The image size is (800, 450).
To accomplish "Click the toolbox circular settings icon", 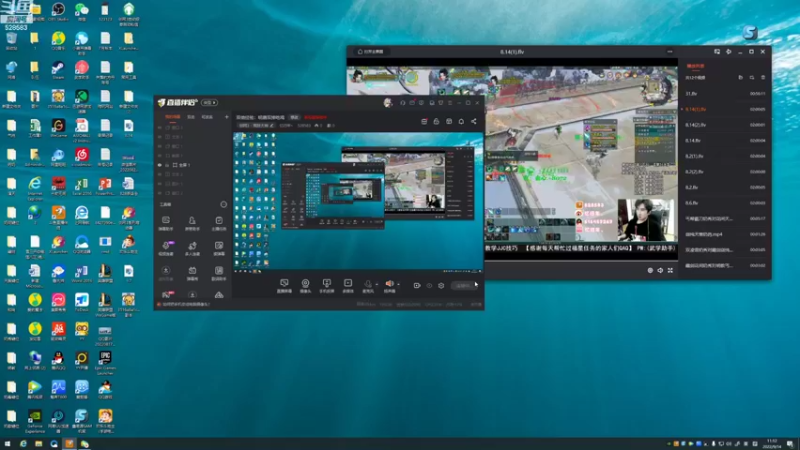I will tap(223, 204).
